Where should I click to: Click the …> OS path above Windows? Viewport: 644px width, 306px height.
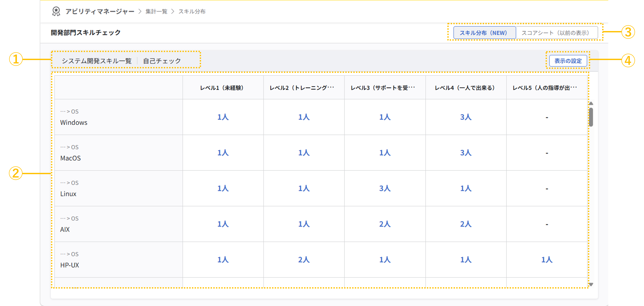[x=69, y=111]
